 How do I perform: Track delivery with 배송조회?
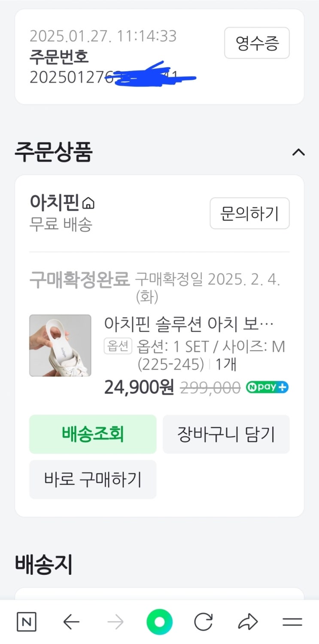tap(93, 434)
